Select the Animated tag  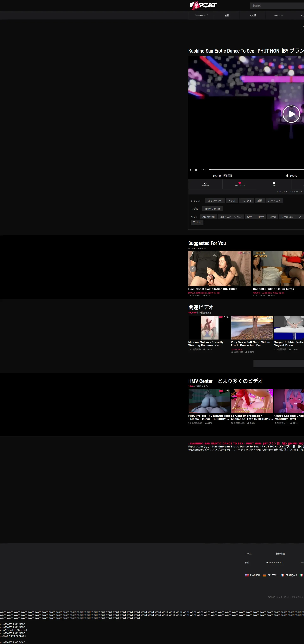[208, 217]
